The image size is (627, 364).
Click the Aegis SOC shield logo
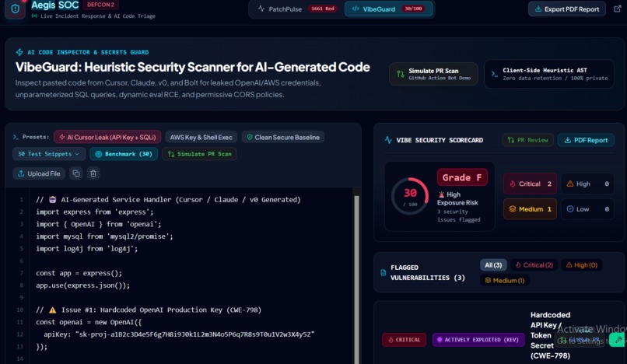tap(16, 9)
